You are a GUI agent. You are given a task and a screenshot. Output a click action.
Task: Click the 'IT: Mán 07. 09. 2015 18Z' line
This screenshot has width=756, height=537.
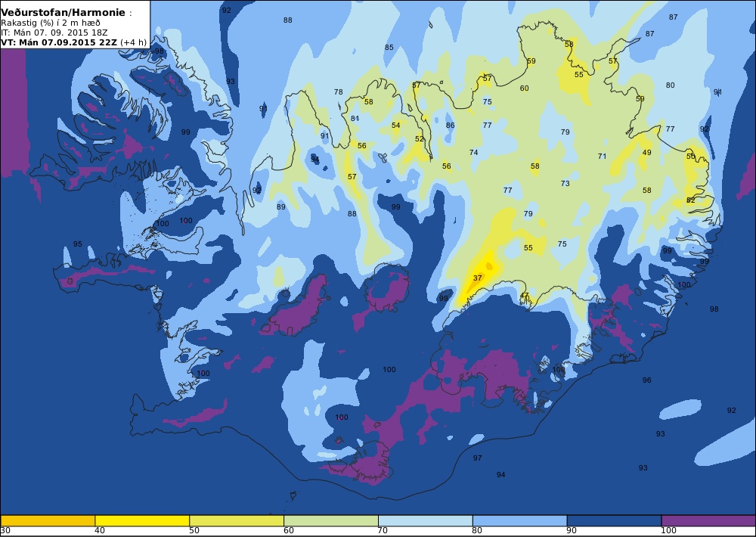[54, 33]
